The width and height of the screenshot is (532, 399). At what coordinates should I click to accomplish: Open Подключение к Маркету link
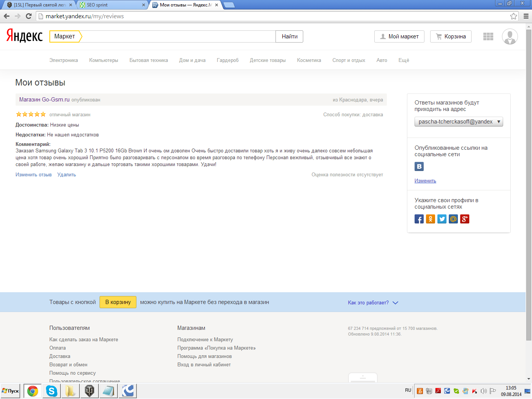click(x=205, y=340)
